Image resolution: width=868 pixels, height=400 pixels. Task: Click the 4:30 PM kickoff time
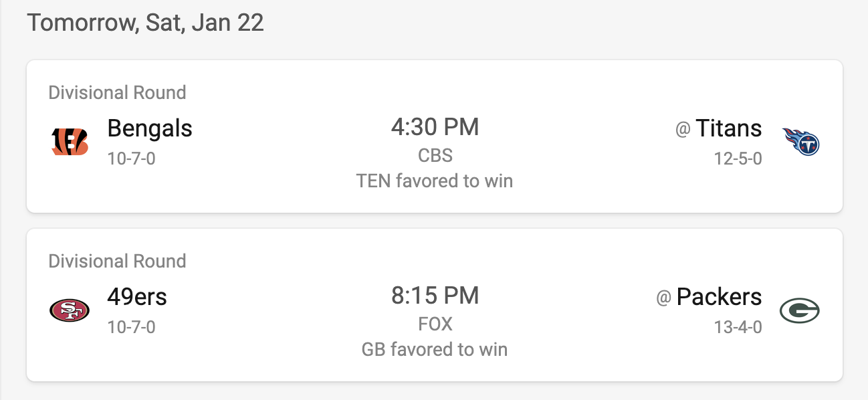pyautogui.click(x=435, y=126)
